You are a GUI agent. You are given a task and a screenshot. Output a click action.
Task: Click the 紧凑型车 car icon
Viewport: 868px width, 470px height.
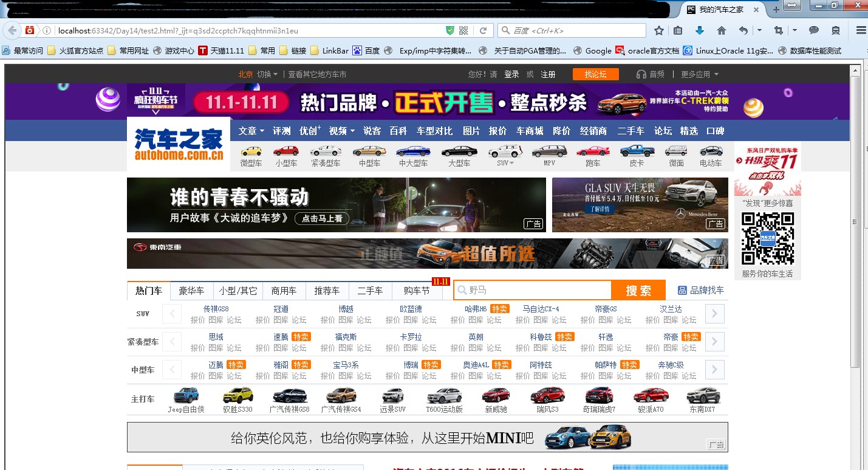pos(326,151)
